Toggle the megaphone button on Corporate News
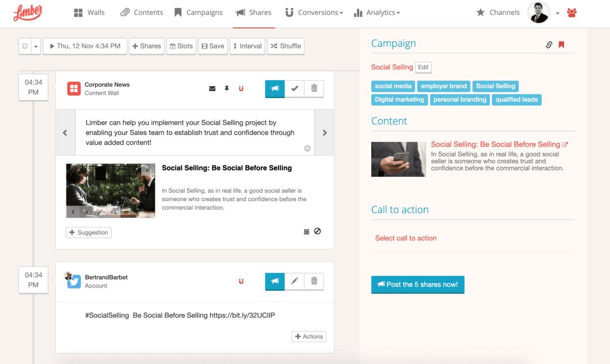Viewport: 610px width, 364px height. click(275, 89)
